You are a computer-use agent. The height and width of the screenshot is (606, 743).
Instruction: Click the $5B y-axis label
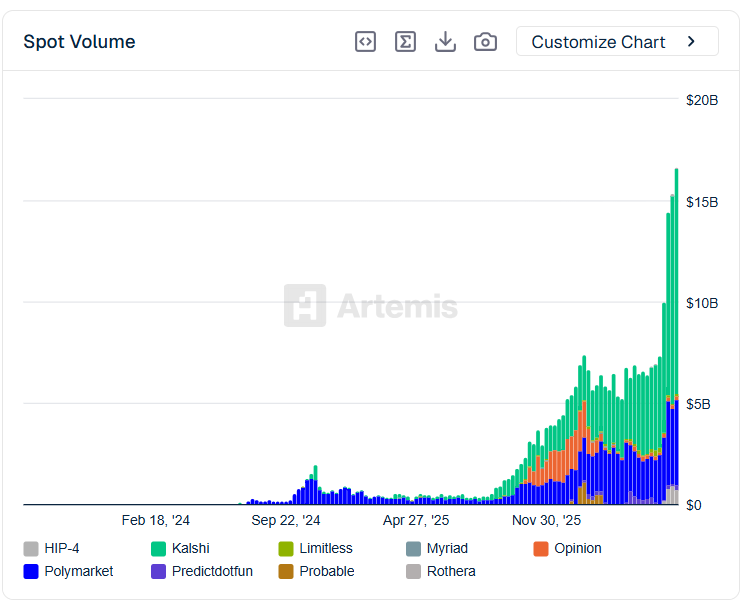coord(698,404)
